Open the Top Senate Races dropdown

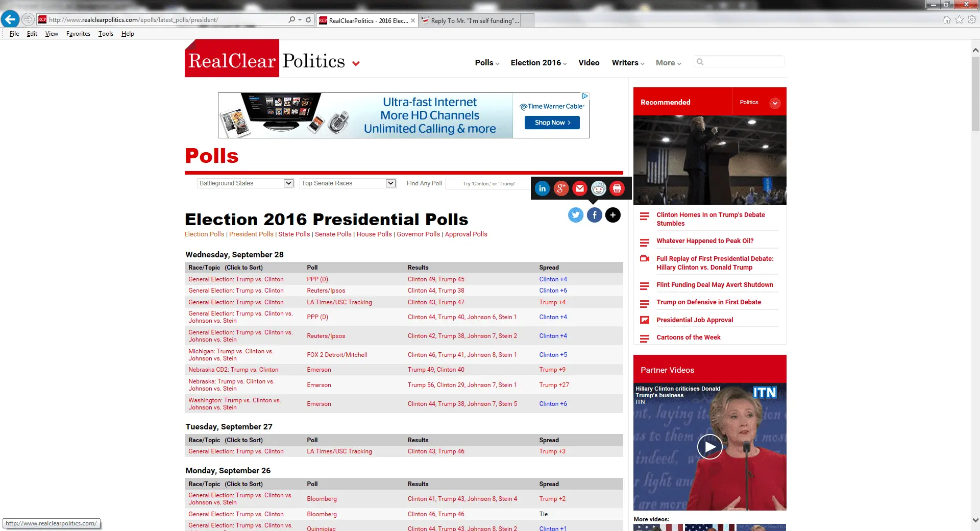pyautogui.click(x=348, y=183)
